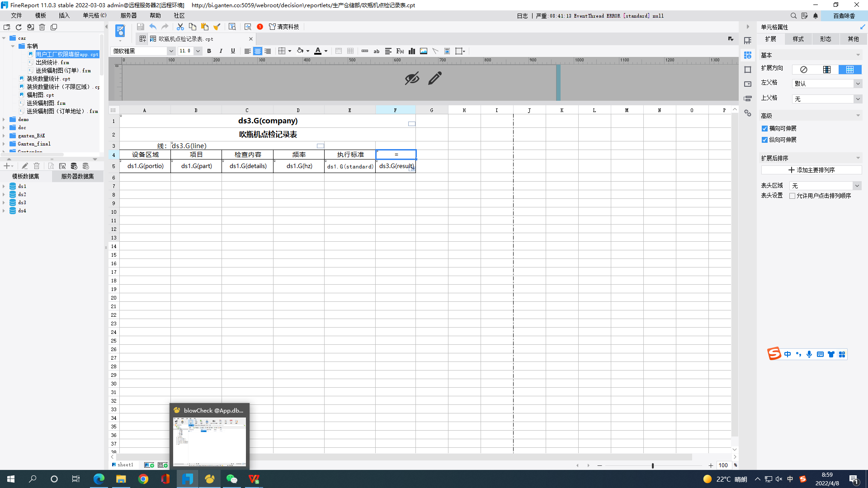Viewport: 868px width, 488px height.
Task: Click the zoom slider handle
Action: [653, 465]
